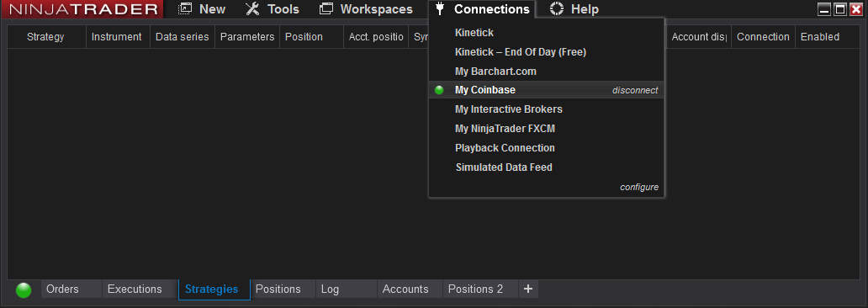
Task: Click the Parameters column header
Action: (x=247, y=36)
